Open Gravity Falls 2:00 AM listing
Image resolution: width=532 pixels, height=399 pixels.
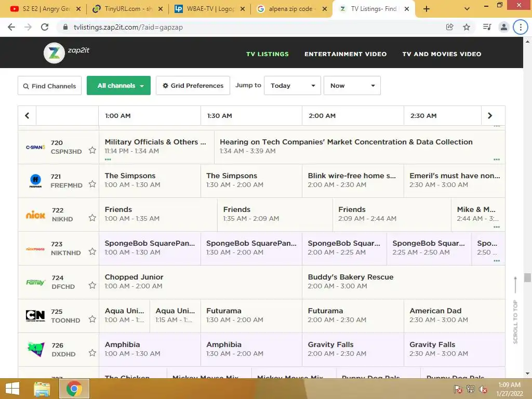[x=353, y=349]
